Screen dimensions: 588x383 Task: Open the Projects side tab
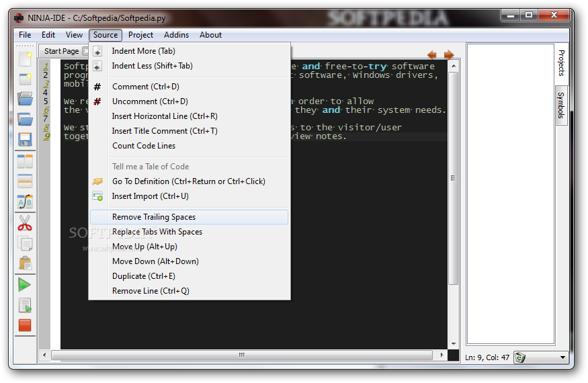coord(561,62)
